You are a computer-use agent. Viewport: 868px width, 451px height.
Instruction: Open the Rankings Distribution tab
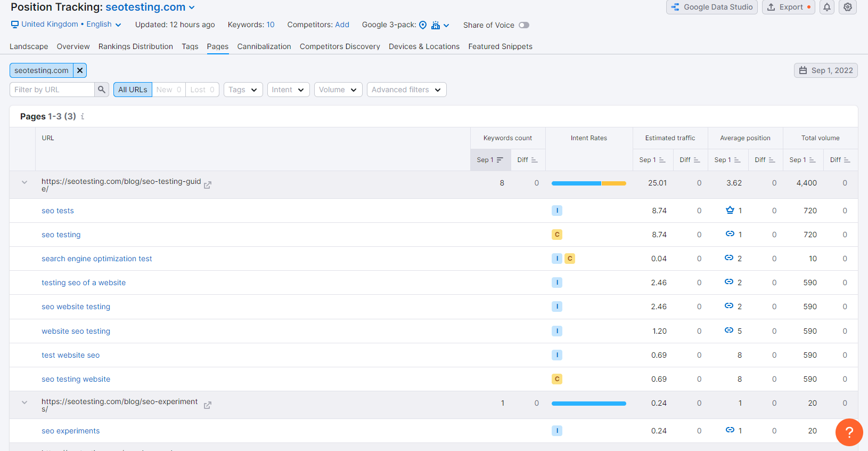click(136, 46)
